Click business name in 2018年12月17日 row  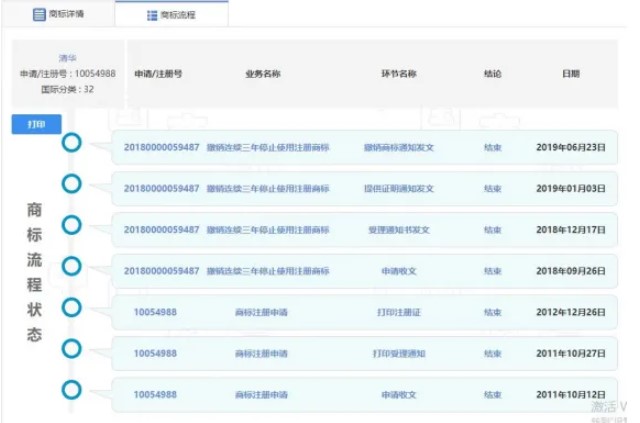(x=268, y=230)
